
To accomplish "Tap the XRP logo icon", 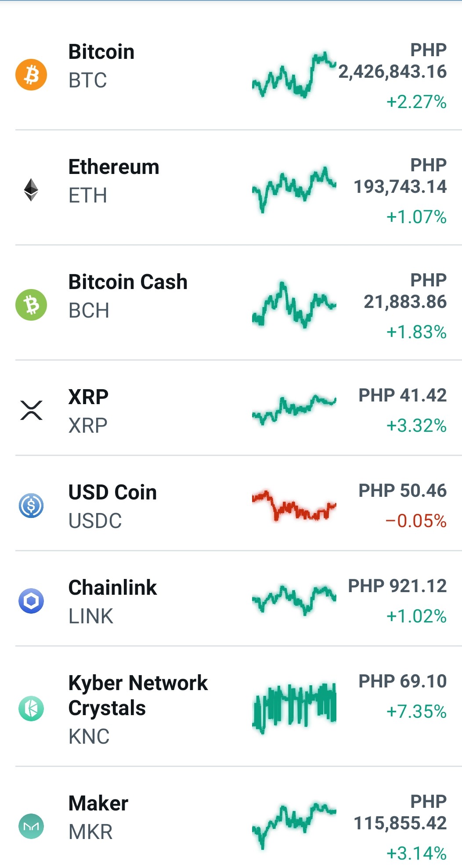I will [31, 410].
